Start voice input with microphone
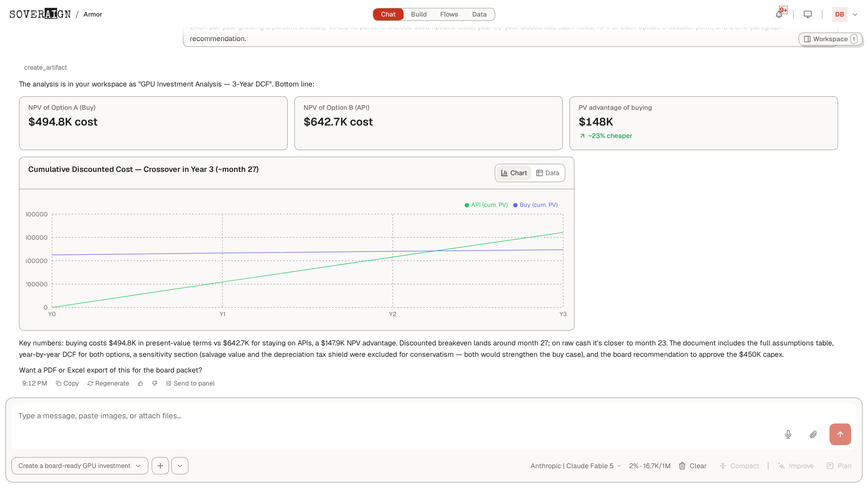This screenshot has height=488, width=868. (x=788, y=434)
